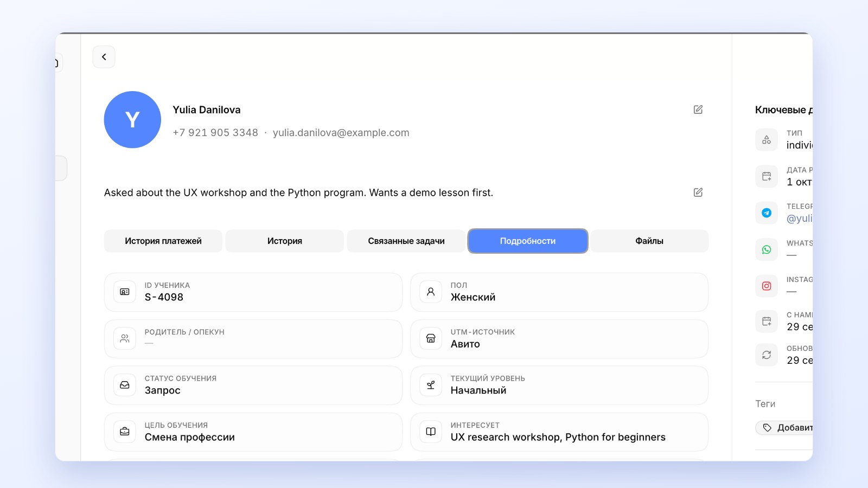Click the Текущий уровень sprout icon
The image size is (868, 488).
pyautogui.click(x=431, y=385)
